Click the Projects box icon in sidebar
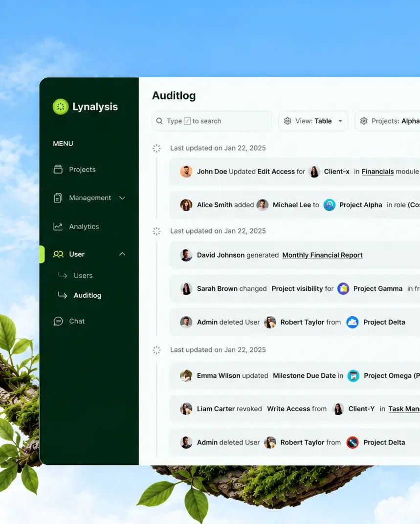Viewport: 420px width, 524px height. pos(58,170)
